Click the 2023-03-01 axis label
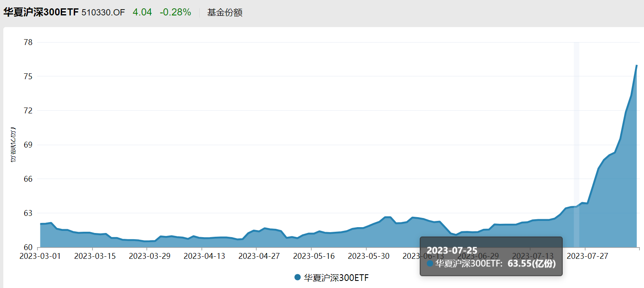644x288 pixels. point(40,256)
